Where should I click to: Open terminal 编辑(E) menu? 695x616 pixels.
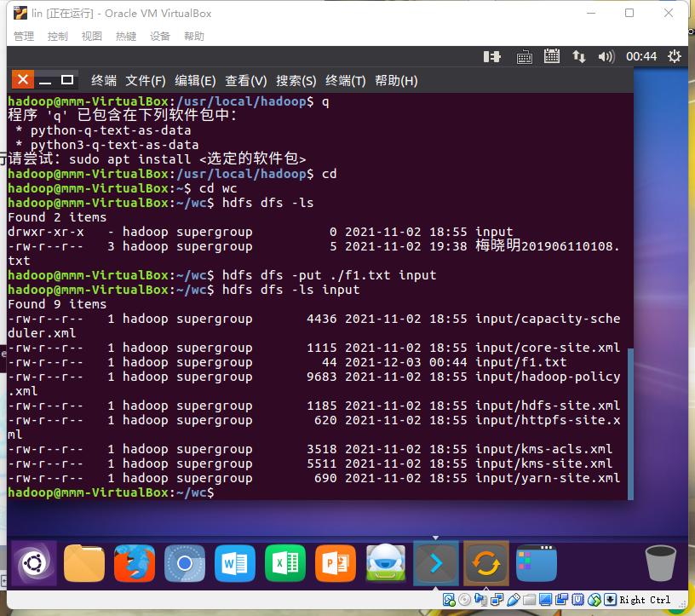(x=195, y=81)
